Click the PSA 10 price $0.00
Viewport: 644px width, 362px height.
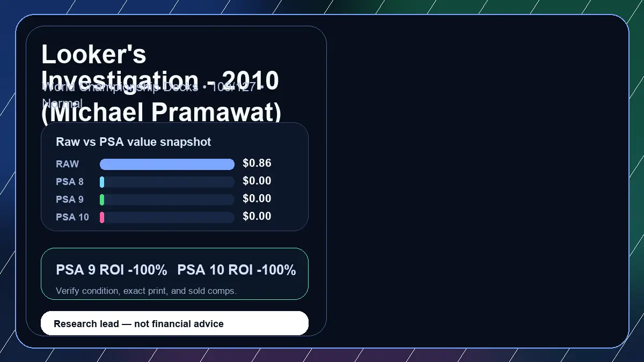coord(257,216)
